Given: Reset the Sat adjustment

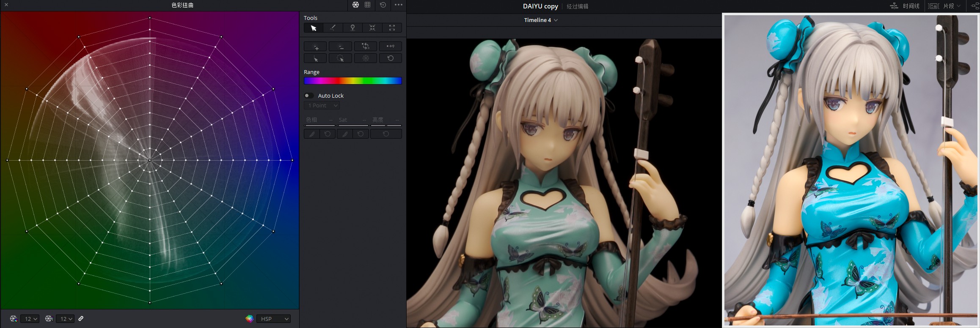Looking at the screenshot, I should point(361,134).
